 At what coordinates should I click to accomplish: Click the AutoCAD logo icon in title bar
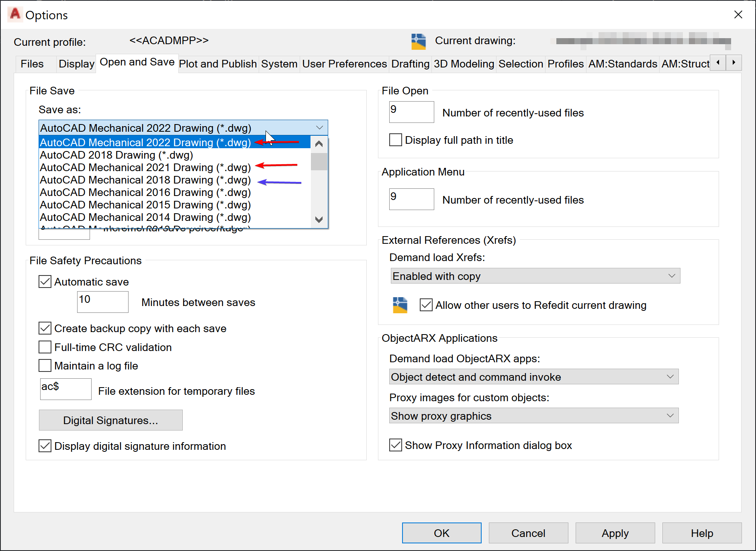pos(15,14)
